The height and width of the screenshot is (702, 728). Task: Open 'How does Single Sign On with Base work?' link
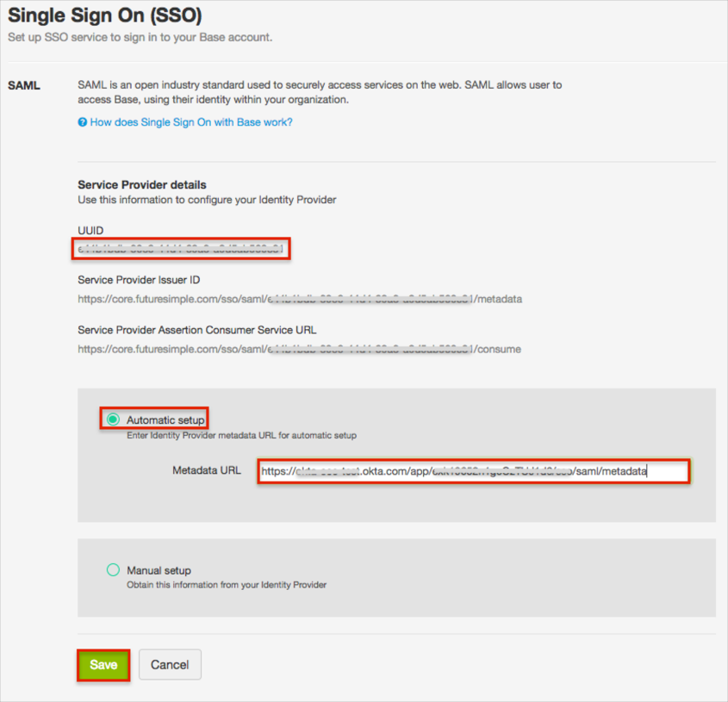click(x=190, y=122)
